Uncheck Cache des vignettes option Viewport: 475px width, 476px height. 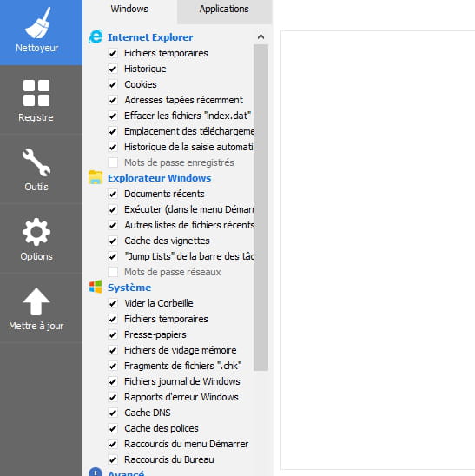(x=113, y=241)
